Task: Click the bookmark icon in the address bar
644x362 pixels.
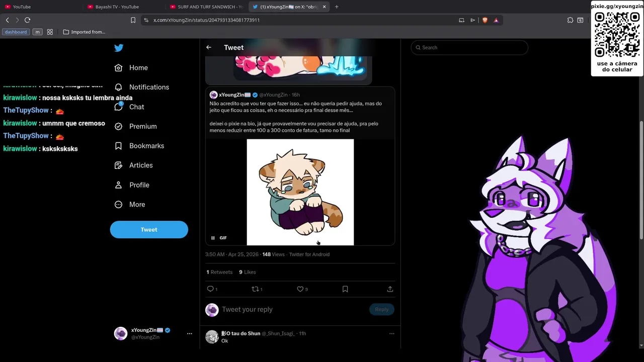Action: [x=133, y=20]
